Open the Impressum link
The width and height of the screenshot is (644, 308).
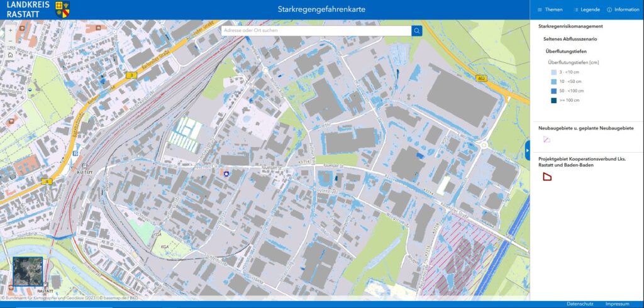coord(617,304)
